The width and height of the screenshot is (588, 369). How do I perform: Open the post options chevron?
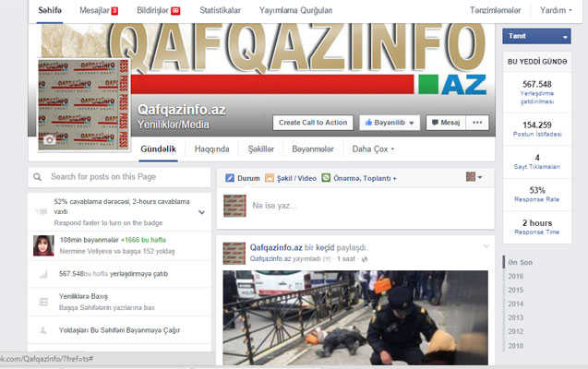[x=486, y=246]
